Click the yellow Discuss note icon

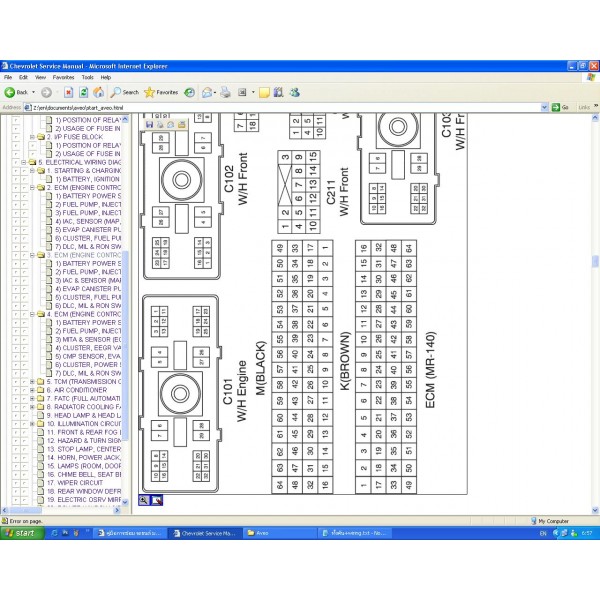264,93
